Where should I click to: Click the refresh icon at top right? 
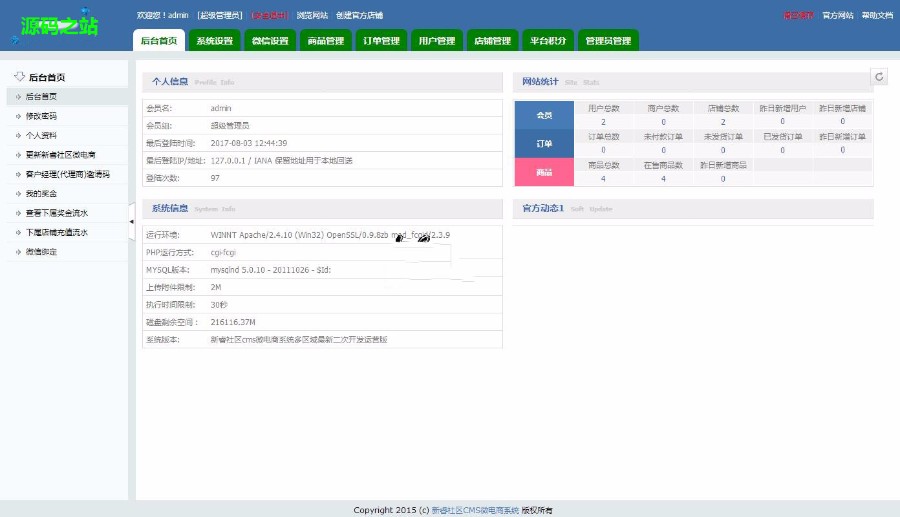point(879,76)
